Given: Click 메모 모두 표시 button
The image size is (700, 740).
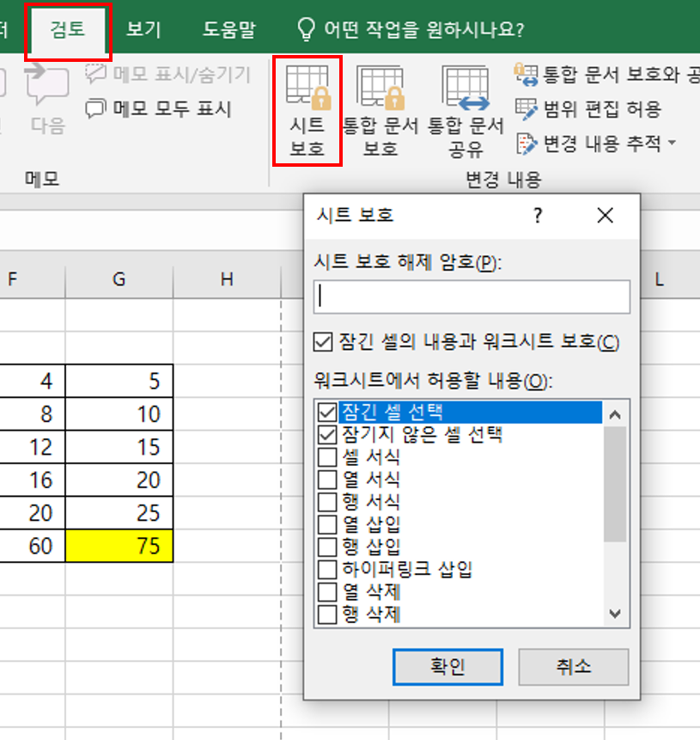Looking at the screenshot, I should (x=158, y=109).
